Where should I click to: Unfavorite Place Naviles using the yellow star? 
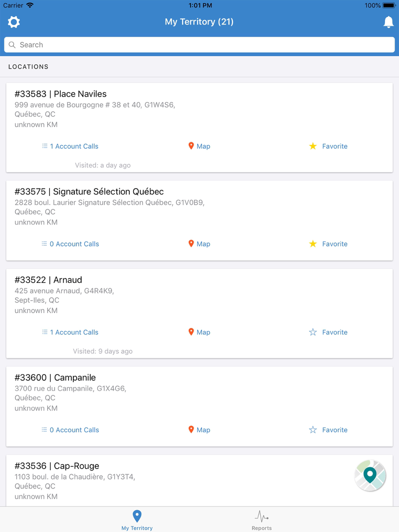[x=313, y=146]
